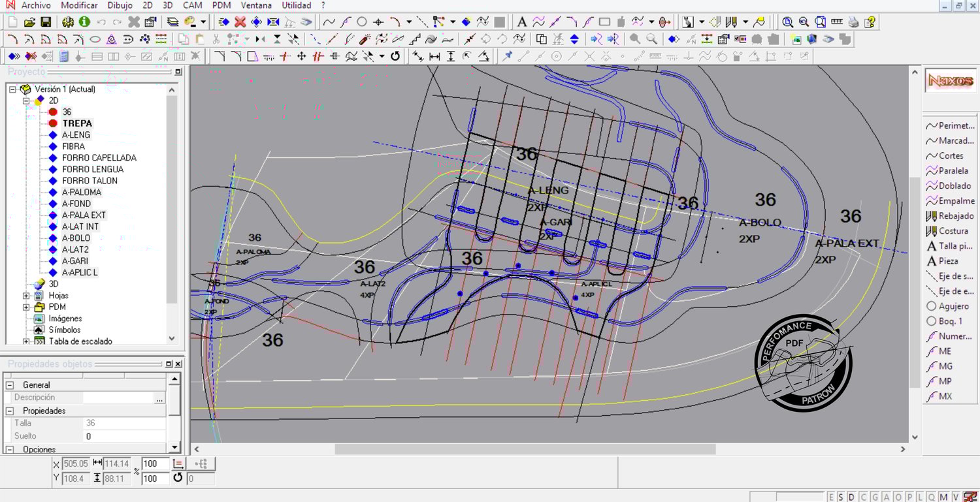
Task: Click the circle drawing tool icon
Action: pyautogui.click(x=361, y=22)
